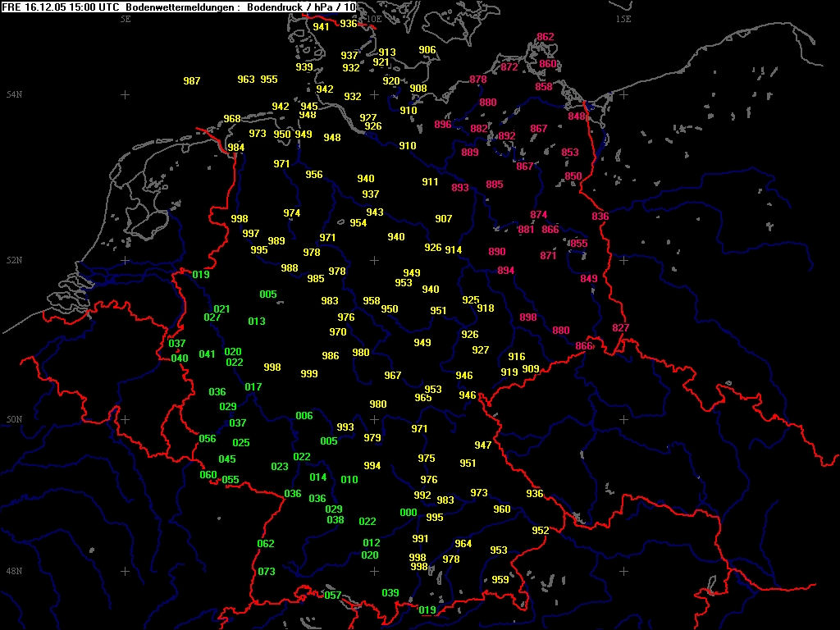840x630 pixels.
Task: Select the '48N' latitude label
Action: (x=15, y=571)
